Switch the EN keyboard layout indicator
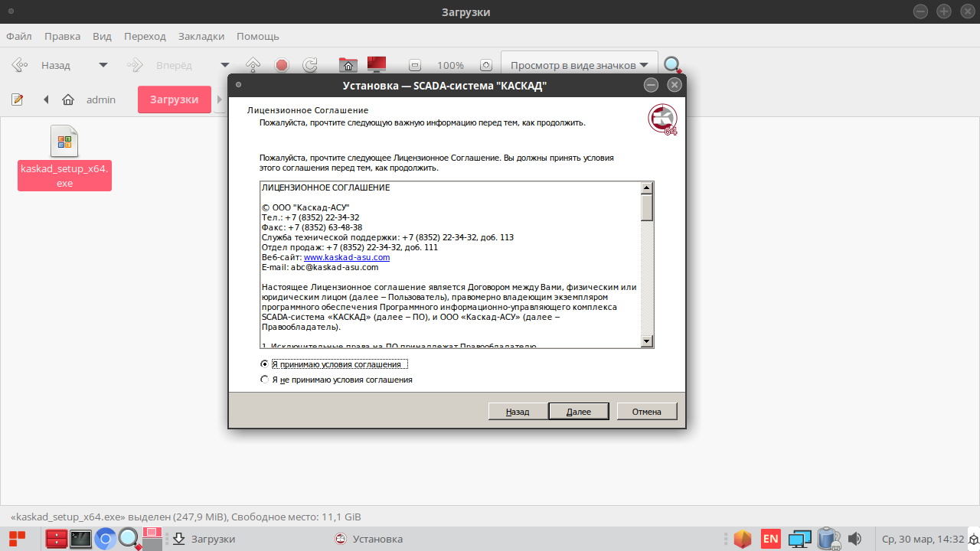980x551 pixels. (x=770, y=539)
